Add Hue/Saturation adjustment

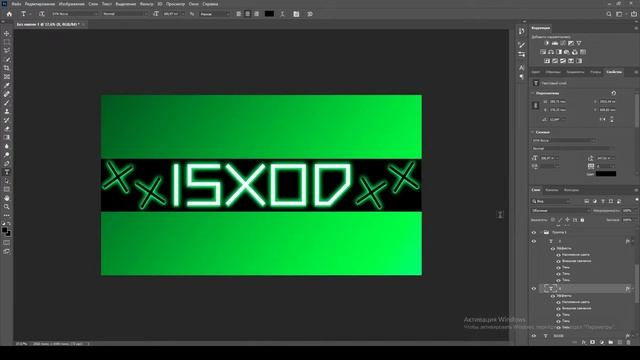click(x=543, y=52)
